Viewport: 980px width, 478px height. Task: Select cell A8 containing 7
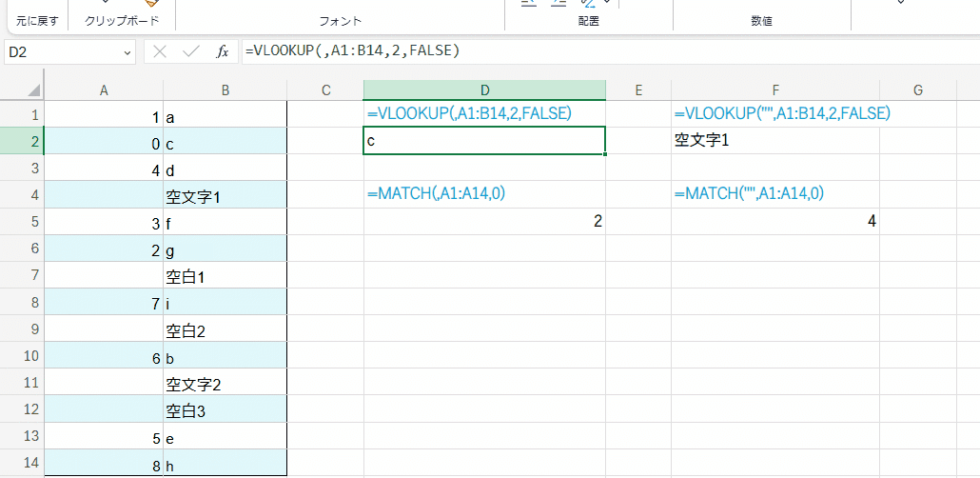click(104, 302)
